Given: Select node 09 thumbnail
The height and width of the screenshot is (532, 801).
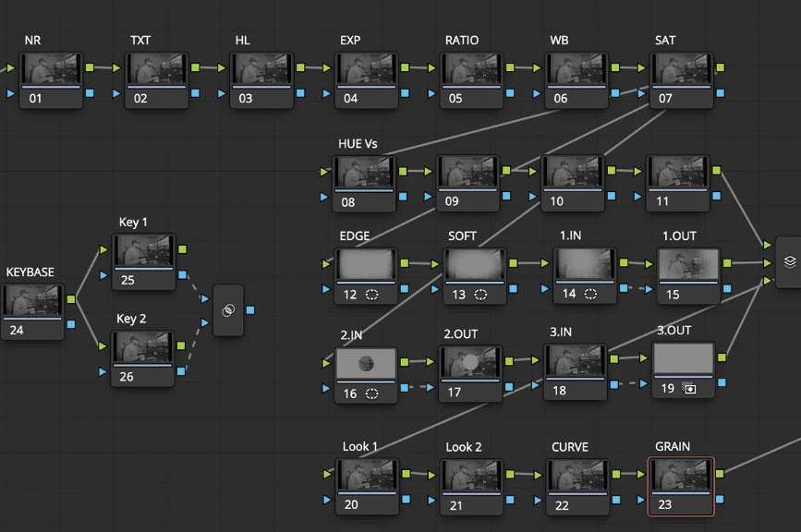Looking at the screenshot, I should point(467,171).
